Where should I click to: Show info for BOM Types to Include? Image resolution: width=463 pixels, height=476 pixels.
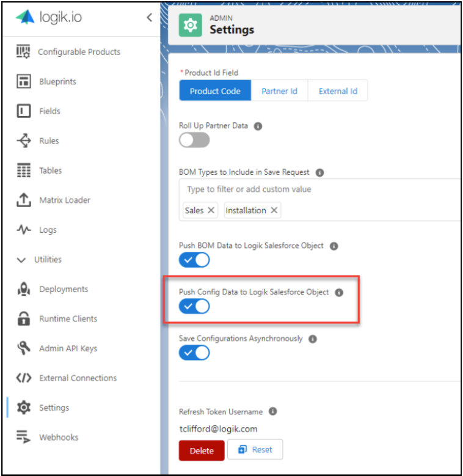(x=319, y=172)
